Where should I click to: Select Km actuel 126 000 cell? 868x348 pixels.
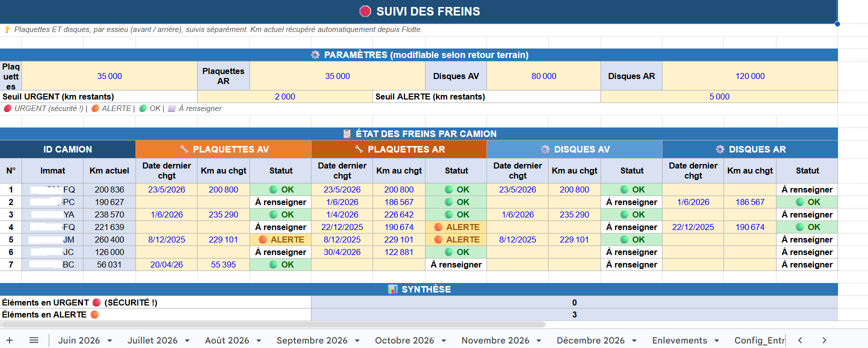[x=109, y=252]
